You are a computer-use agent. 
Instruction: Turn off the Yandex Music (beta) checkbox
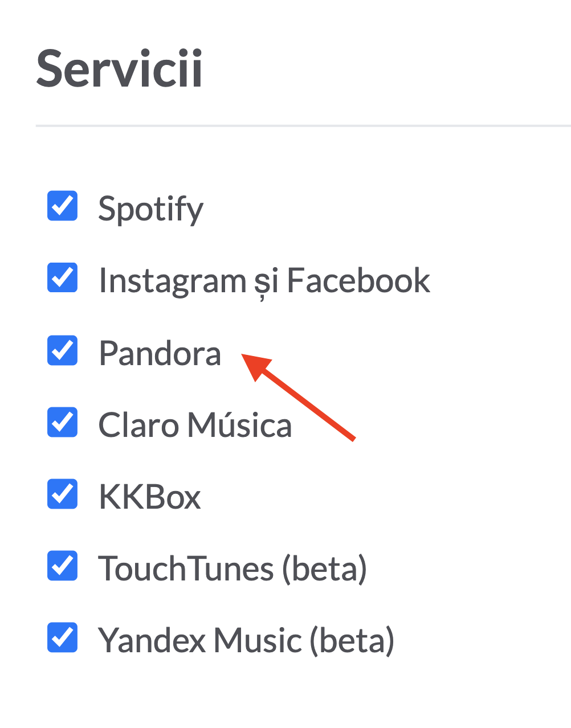pos(62,637)
